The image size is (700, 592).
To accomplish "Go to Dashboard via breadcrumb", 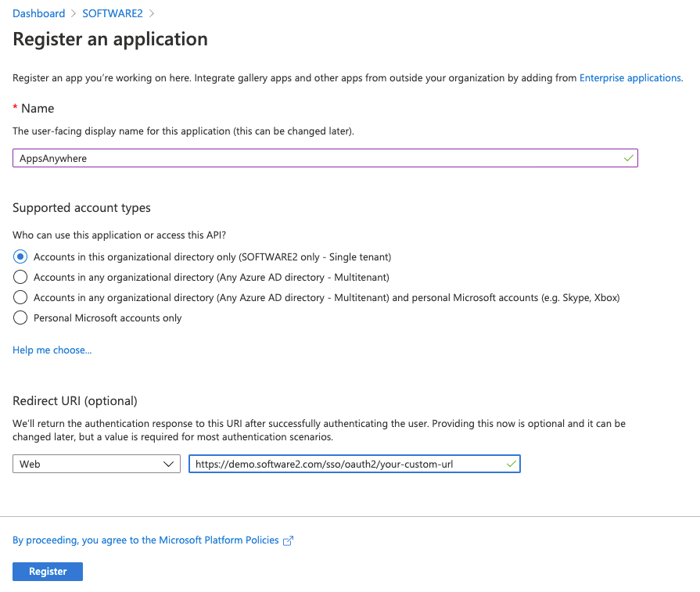I will coord(39,13).
